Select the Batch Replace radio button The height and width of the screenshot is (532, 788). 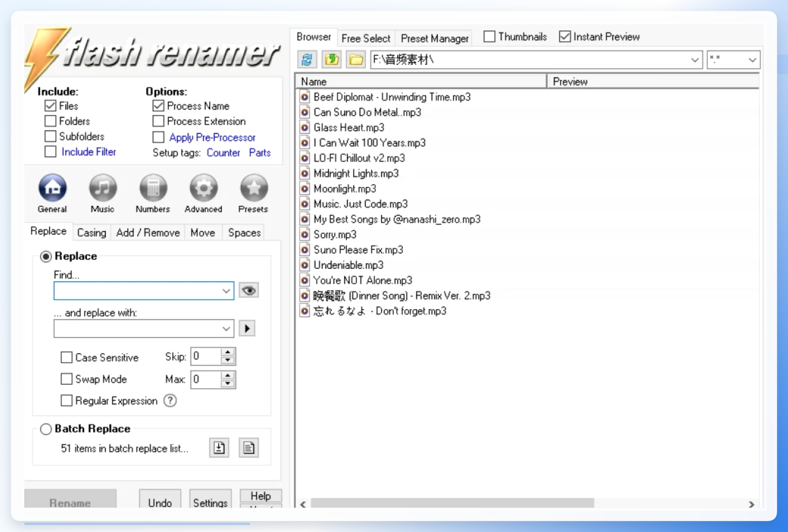tap(46, 429)
